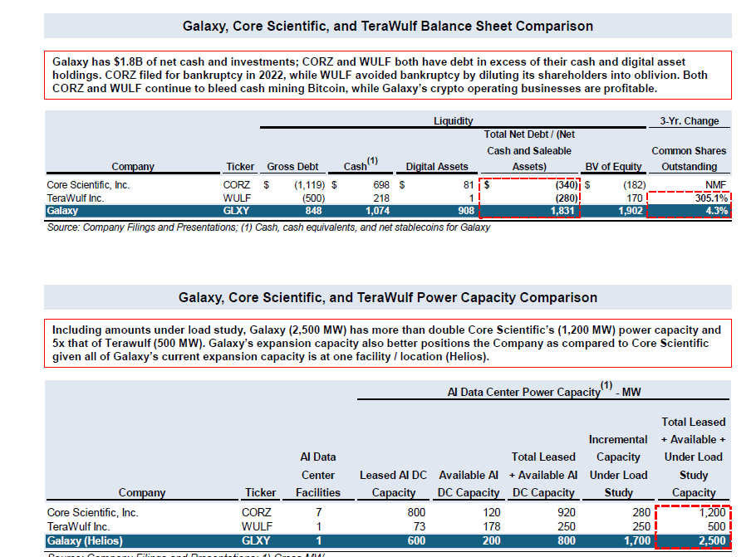Click the 'BV of Equity' column header
Viewport: 756px width, 557px height.
click(x=613, y=167)
